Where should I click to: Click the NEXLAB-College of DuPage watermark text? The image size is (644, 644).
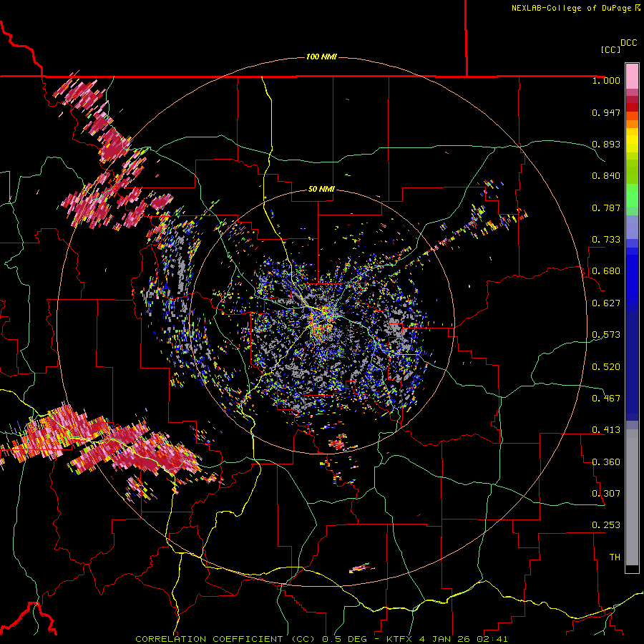[x=575, y=8]
